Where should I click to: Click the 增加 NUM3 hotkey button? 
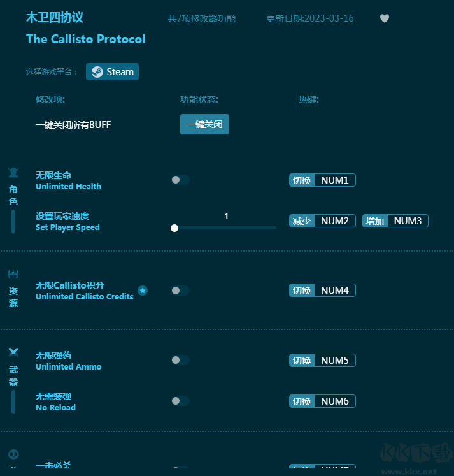[395, 221]
